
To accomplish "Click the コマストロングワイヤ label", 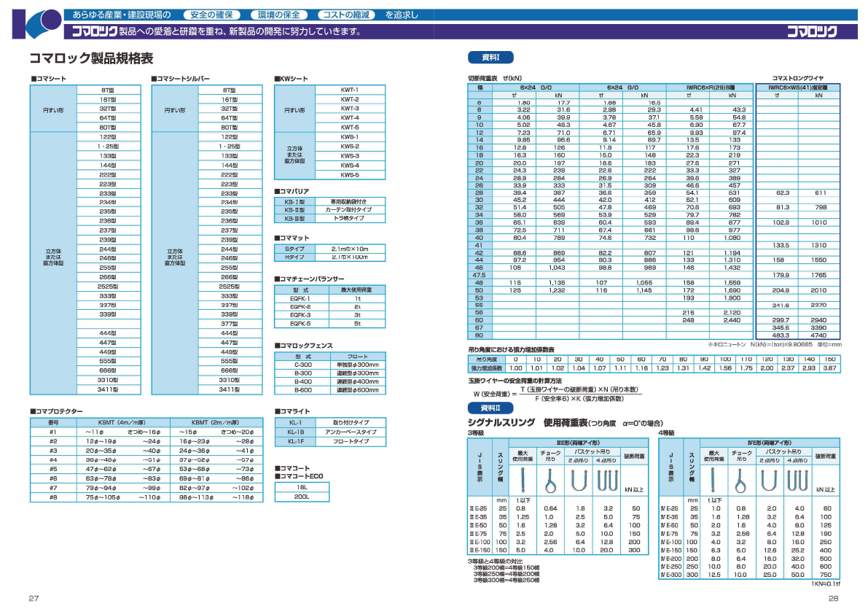I will click(798, 79).
